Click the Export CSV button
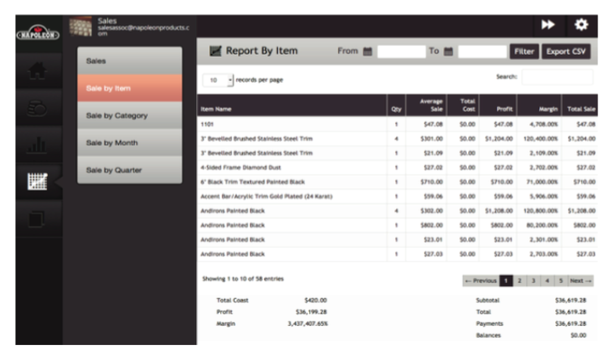616x364 pixels. pyautogui.click(x=566, y=51)
